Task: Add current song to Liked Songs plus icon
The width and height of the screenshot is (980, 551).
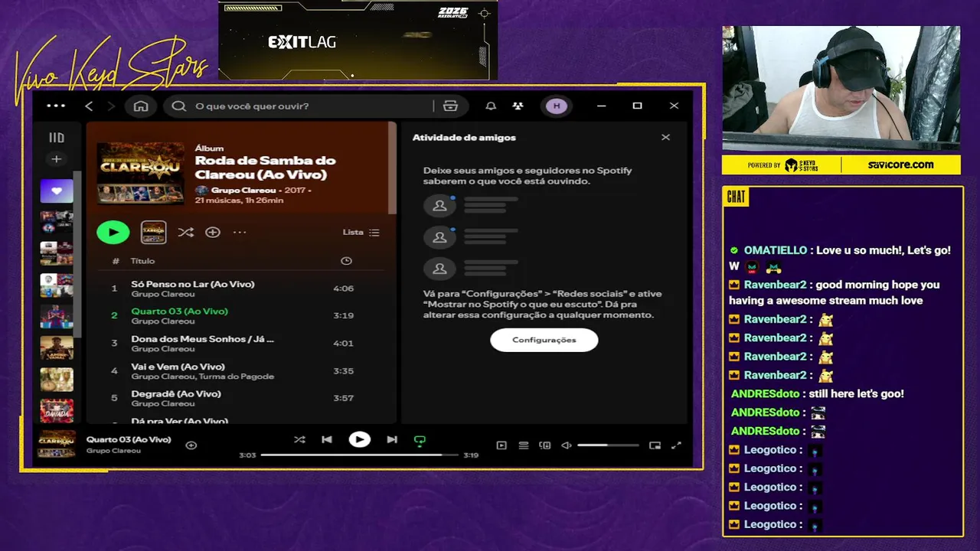Action: 191,445
